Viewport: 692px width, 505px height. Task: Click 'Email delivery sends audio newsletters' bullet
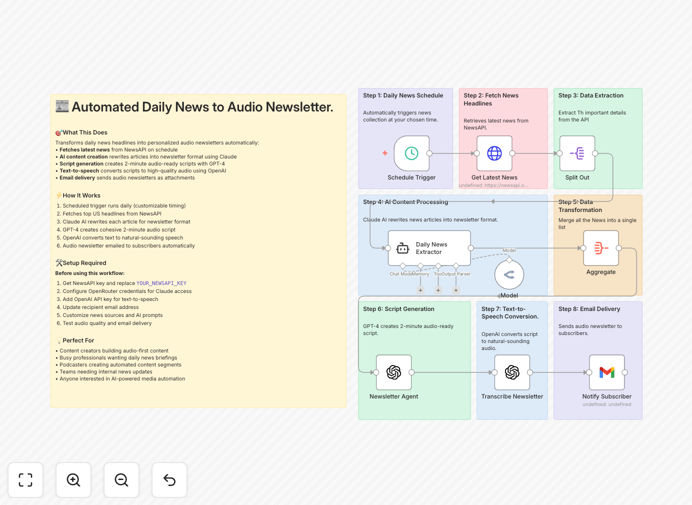[x=127, y=178]
